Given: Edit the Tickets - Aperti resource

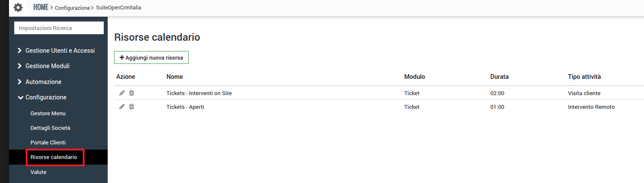Looking at the screenshot, I should tap(122, 107).
